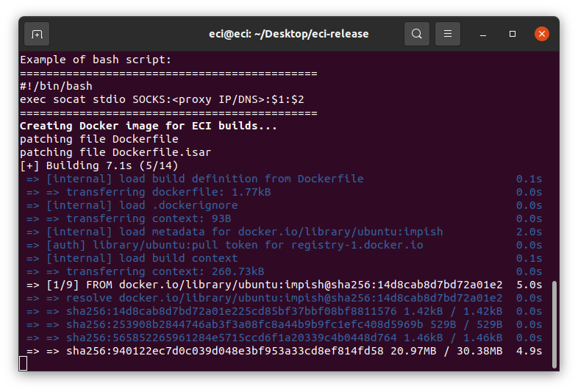Viewport: 578px width, 392px height.
Task: Click the 'patching file Dockerfile.isar' line
Action: click(115, 152)
